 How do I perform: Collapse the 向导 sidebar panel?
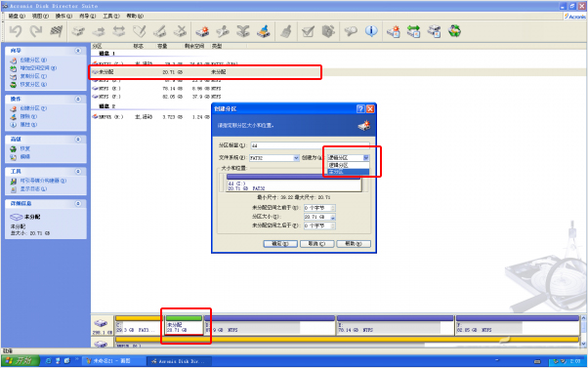pos(78,51)
